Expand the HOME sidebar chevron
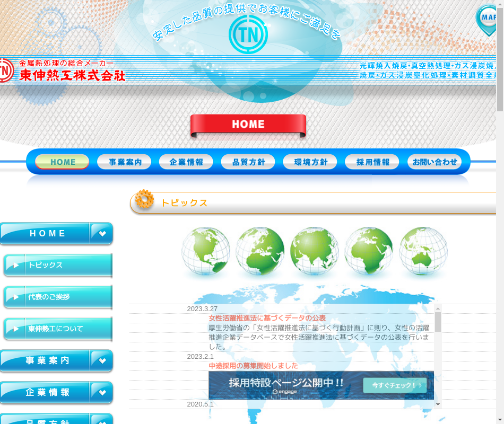504x424 pixels. coord(101,233)
